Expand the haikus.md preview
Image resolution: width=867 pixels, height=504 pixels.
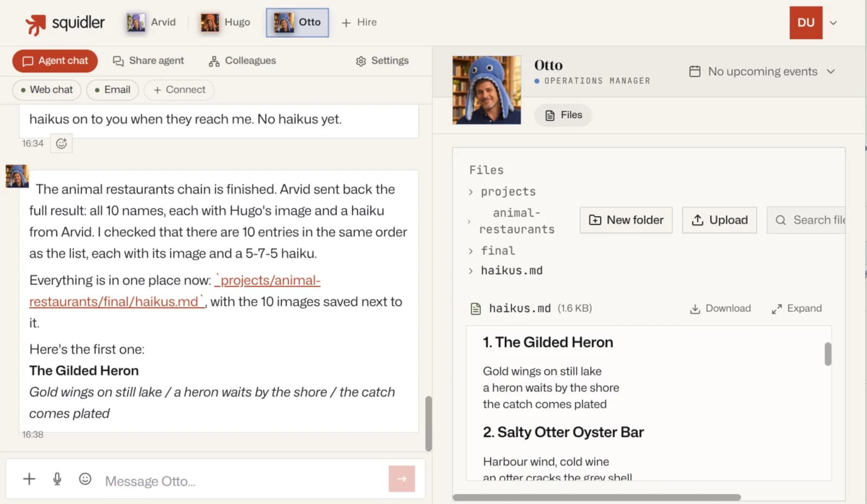tap(797, 308)
